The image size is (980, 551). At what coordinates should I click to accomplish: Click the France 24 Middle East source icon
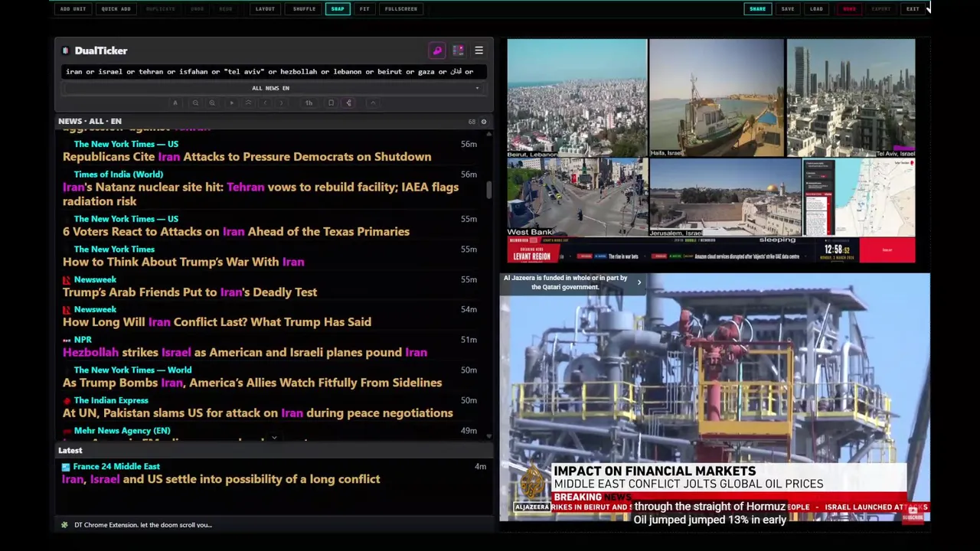66,467
